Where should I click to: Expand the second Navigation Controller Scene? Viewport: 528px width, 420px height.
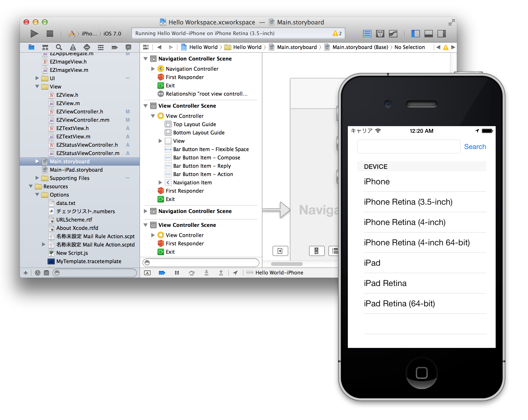pos(146,211)
